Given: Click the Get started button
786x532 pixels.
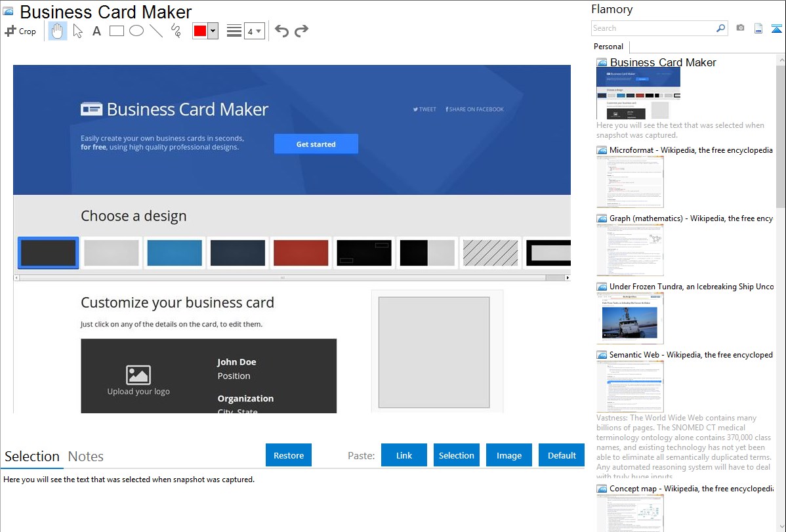Looking at the screenshot, I should coord(316,144).
